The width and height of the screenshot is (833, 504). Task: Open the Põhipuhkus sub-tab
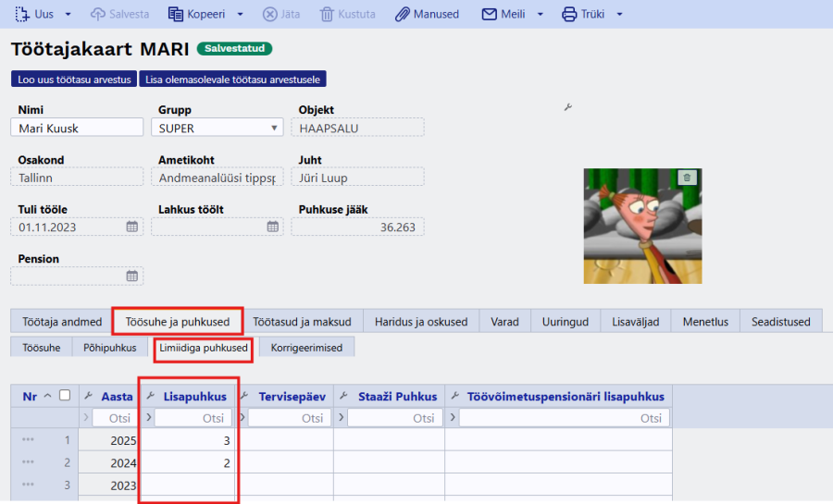click(110, 348)
